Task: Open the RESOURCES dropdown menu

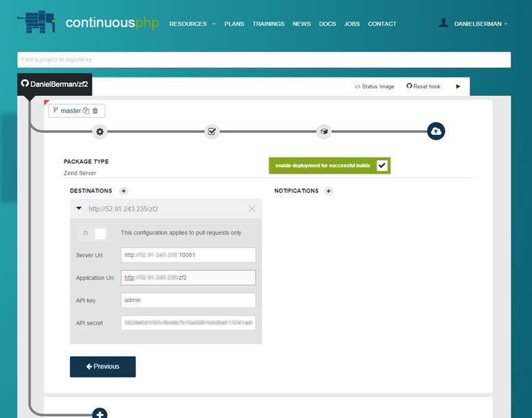Action: [x=192, y=24]
